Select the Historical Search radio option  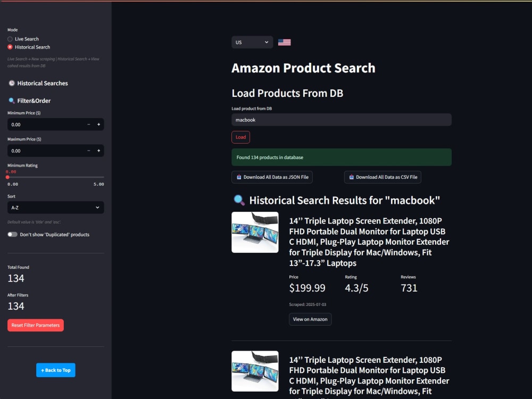pos(10,47)
